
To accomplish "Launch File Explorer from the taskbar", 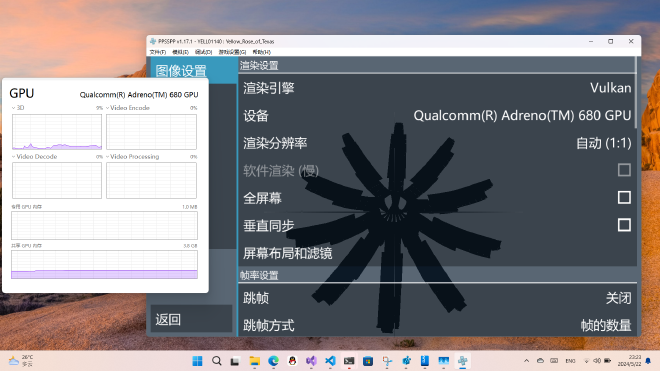I will coord(254,361).
